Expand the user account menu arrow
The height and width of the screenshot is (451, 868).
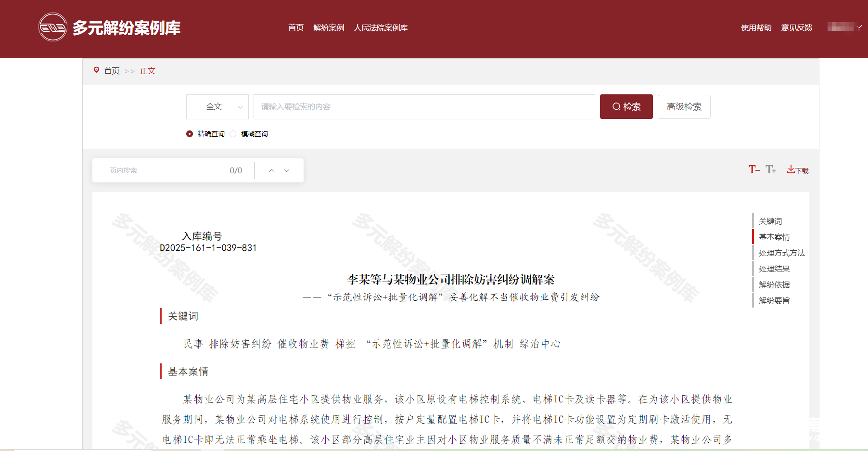[x=860, y=27]
